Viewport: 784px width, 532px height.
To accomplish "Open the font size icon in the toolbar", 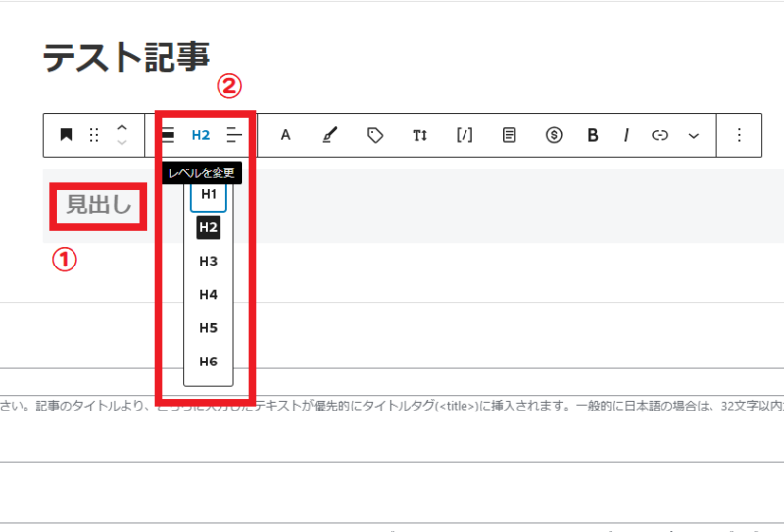I will click(419, 135).
